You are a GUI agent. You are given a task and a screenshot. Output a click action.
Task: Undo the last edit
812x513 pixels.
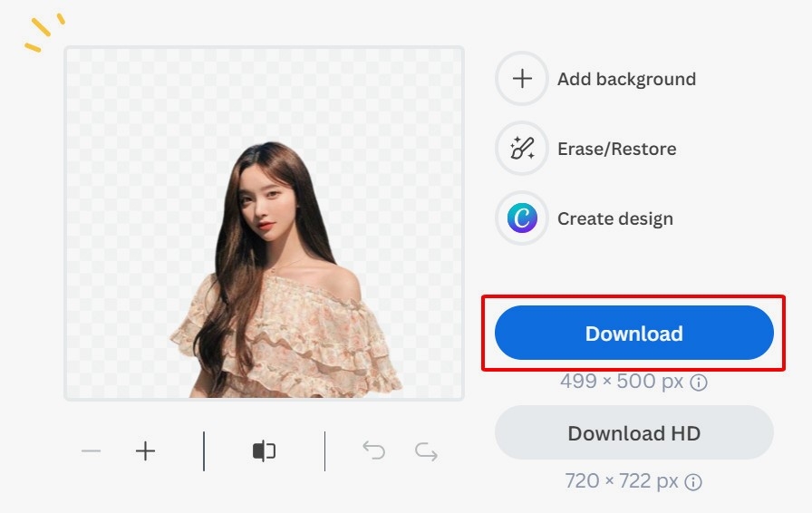[374, 450]
